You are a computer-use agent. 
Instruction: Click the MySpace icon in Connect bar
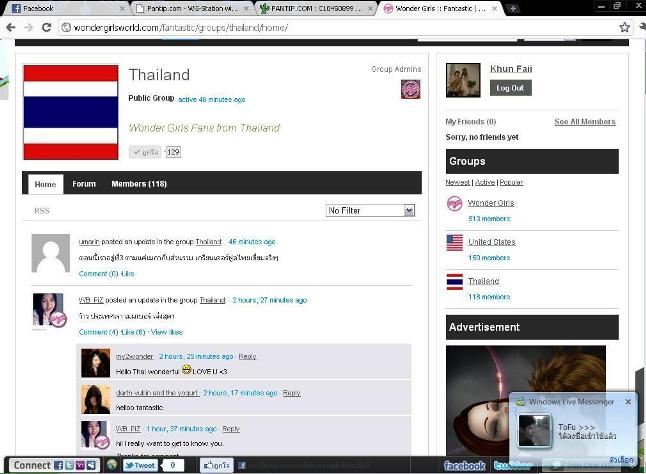coord(91,465)
